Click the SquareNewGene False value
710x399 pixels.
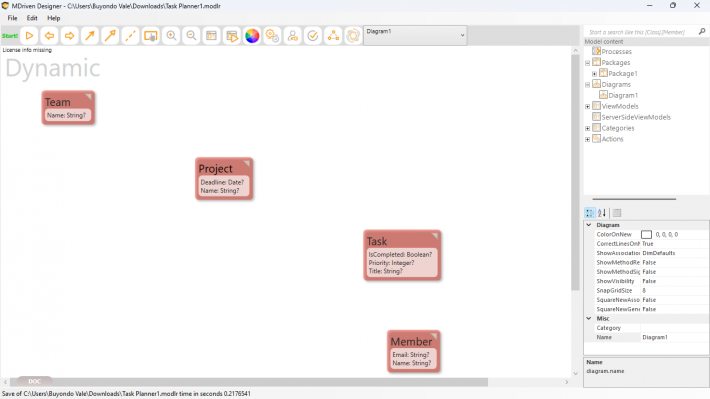(x=674, y=309)
